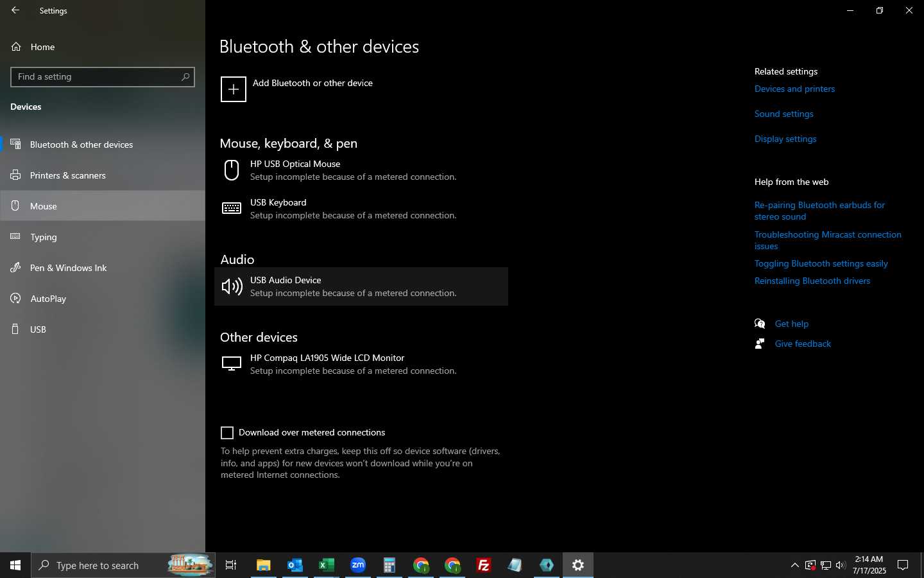The width and height of the screenshot is (924, 578).
Task: Open AutoPlay settings in sidebar
Action: [103, 299]
